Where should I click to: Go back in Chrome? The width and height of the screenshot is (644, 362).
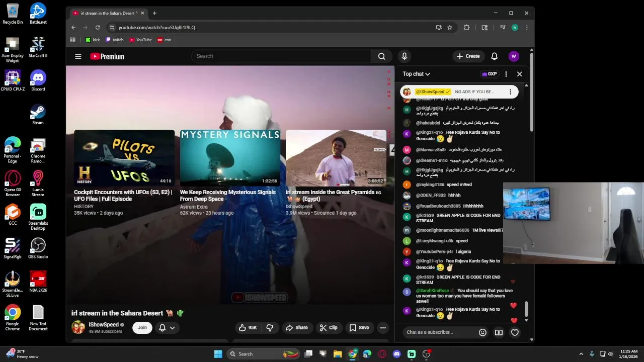tap(73, 28)
